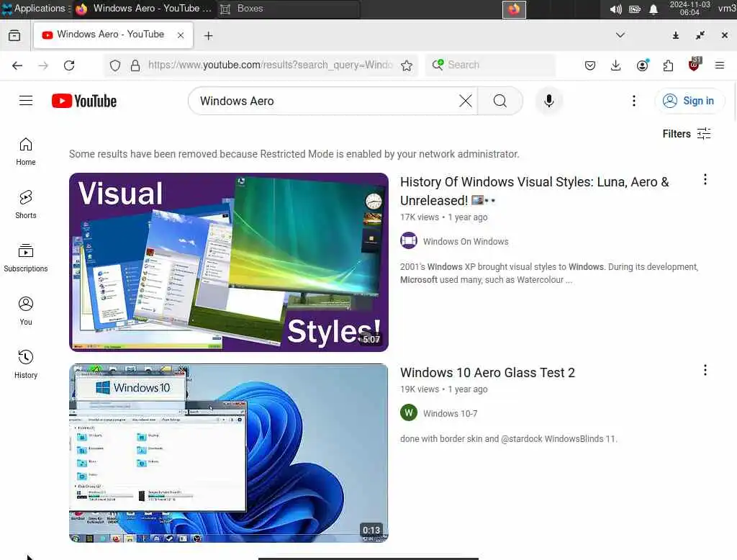Open Windows On Windows channel avatar

(x=409, y=240)
